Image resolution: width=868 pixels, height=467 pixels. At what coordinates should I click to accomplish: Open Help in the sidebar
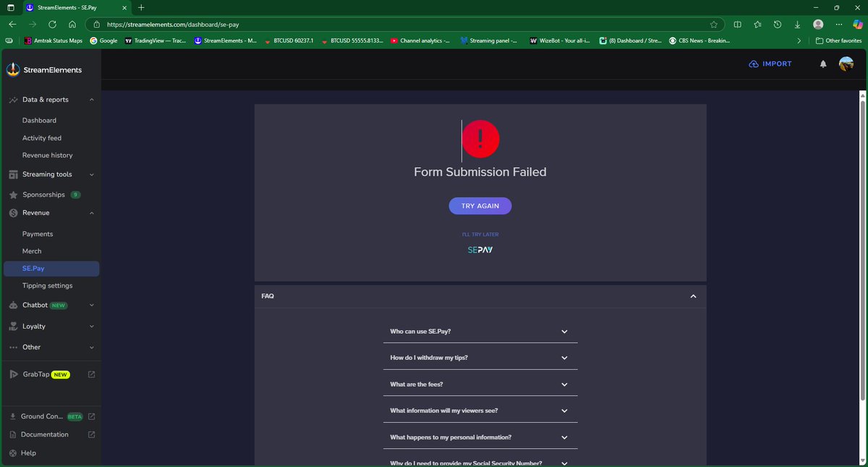pos(29,453)
